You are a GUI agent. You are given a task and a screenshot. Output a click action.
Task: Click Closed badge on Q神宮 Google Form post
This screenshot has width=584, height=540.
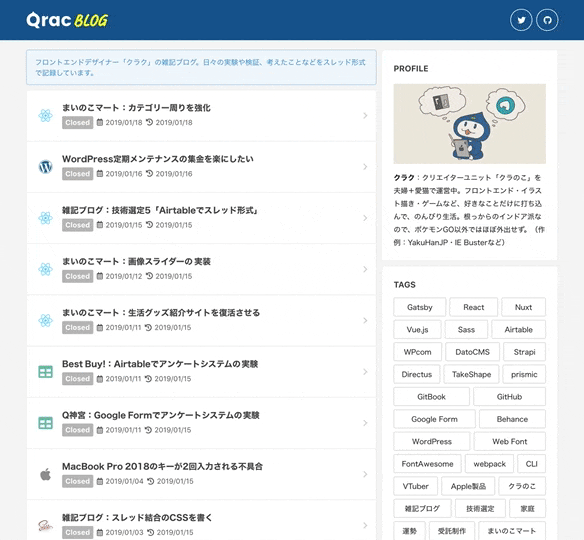pos(77,430)
